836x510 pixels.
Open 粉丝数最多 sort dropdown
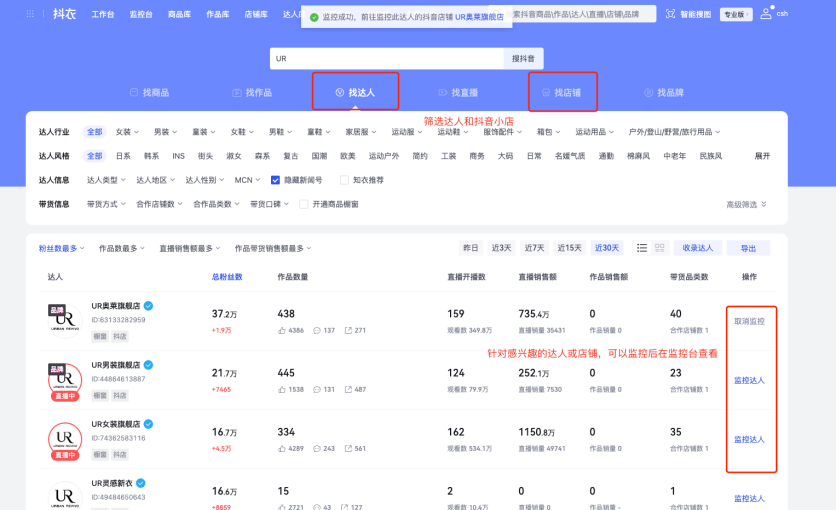(61, 248)
